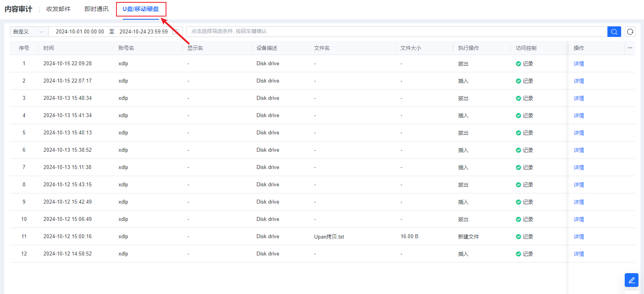Viewport: 644px width, 294px height.
Task: Open 详情 link for Upan拷贝.txt row
Action: coord(578,237)
